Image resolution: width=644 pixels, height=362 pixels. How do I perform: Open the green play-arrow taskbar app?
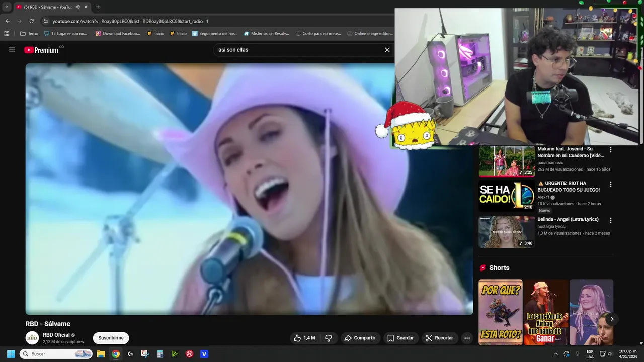(175, 354)
